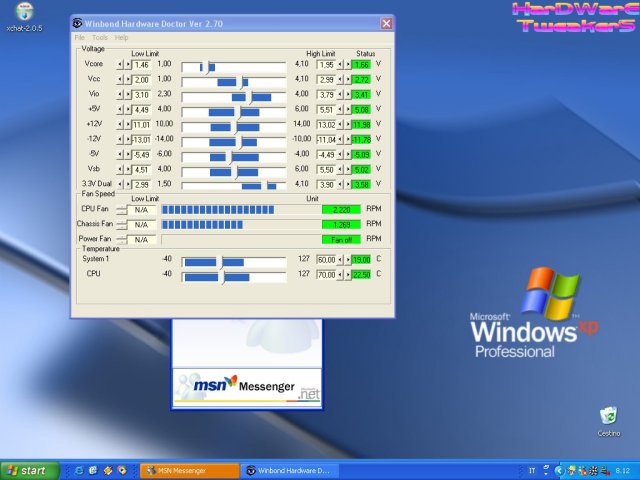Click the Vio high limit field showing 3,79
Viewport: 640px width, 480px height.
tap(326, 95)
